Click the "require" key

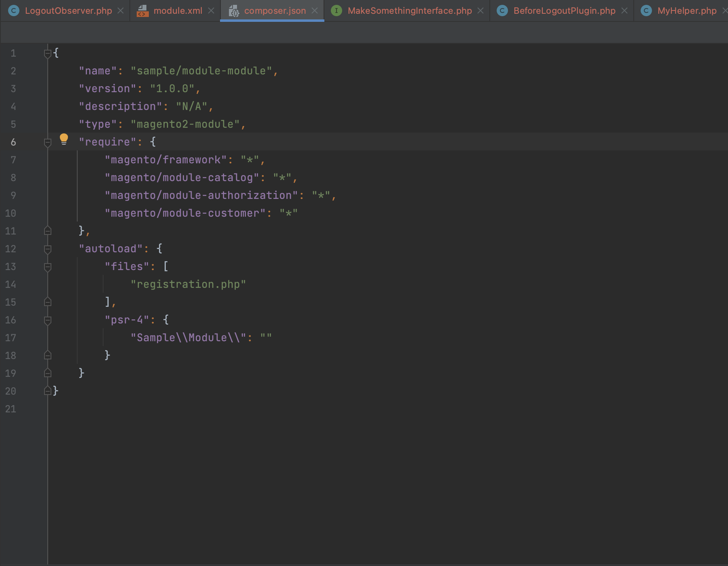point(108,142)
